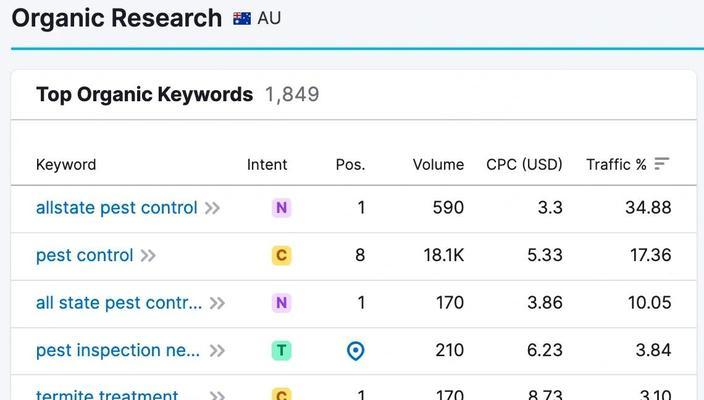Open the pest control keyword link

[84, 255]
